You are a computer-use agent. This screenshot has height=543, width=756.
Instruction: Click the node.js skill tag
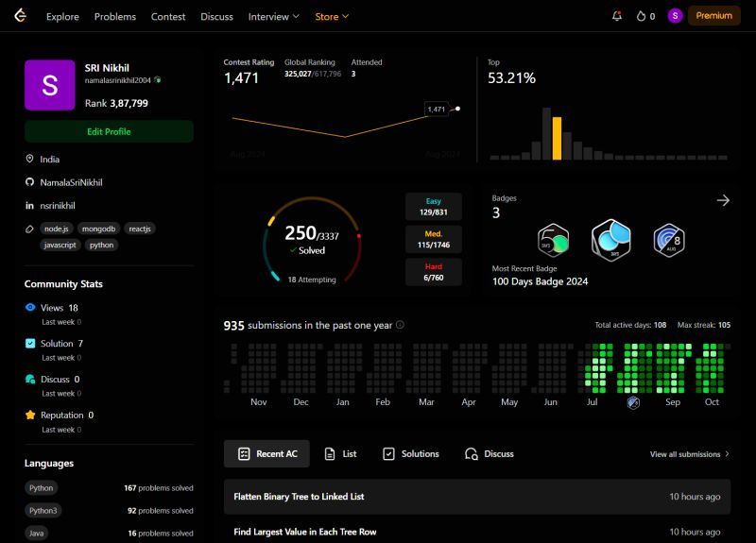(57, 229)
